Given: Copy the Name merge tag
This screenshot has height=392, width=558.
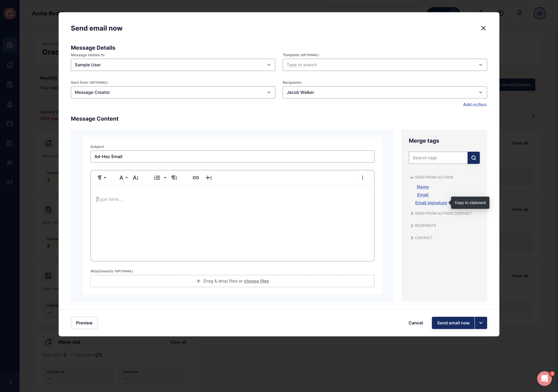Looking at the screenshot, I should pyautogui.click(x=423, y=187).
